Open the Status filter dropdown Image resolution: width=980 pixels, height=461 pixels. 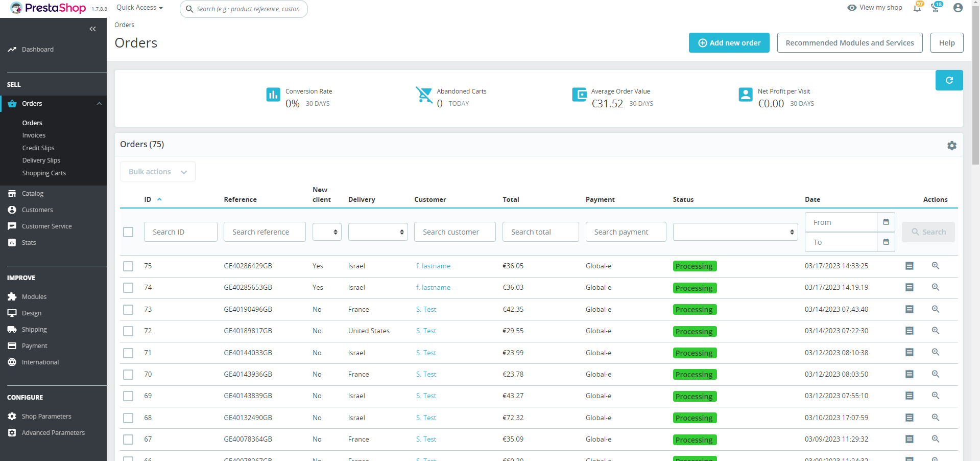(x=735, y=232)
